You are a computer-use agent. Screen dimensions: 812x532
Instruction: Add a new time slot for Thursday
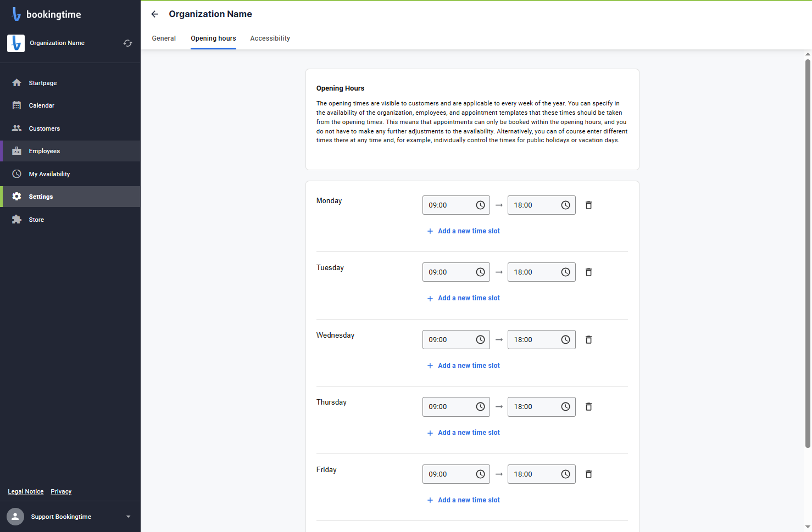[x=464, y=433]
